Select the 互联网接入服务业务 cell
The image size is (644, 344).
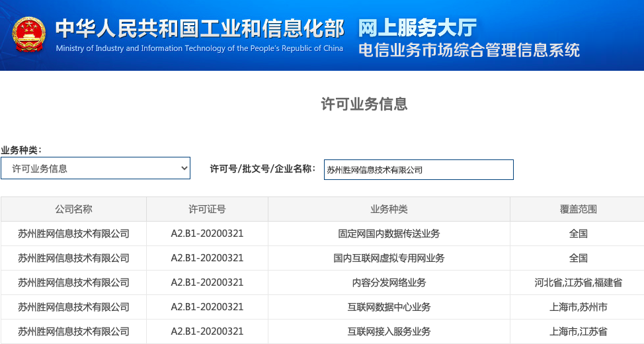(389, 331)
